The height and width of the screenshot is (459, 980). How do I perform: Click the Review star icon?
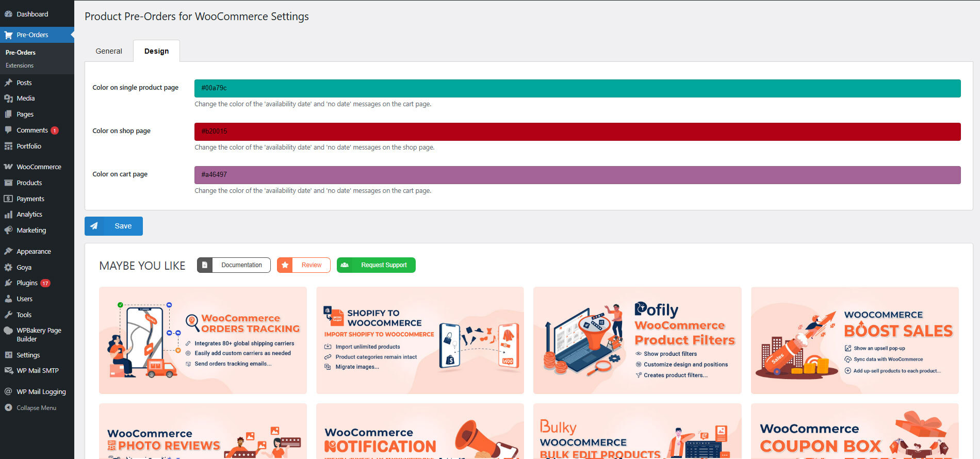pyautogui.click(x=285, y=265)
